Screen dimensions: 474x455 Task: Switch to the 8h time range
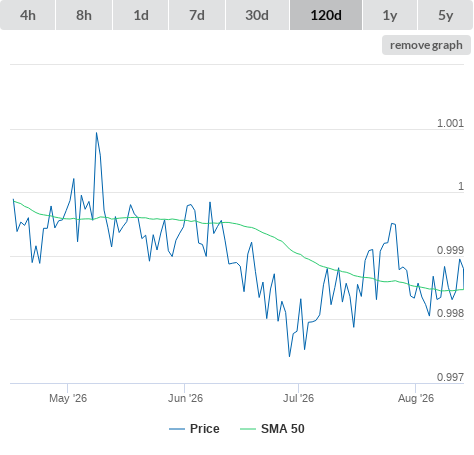tap(84, 15)
